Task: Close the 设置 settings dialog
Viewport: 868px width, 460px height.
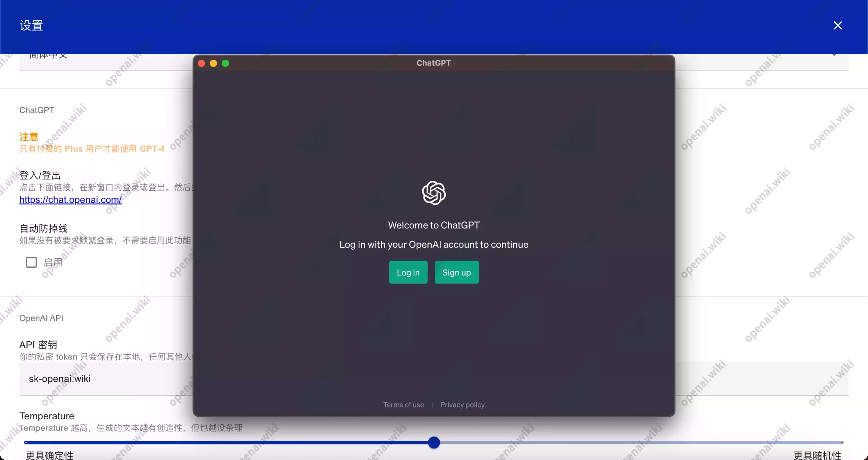Action: (837, 25)
